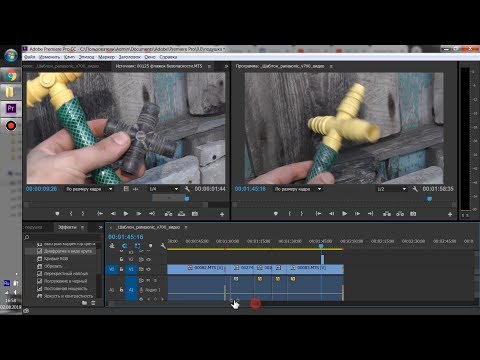The width and height of the screenshot is (480, 360).
Task: Toggle V2 track output eye
Action: click(x=148, y=259)
